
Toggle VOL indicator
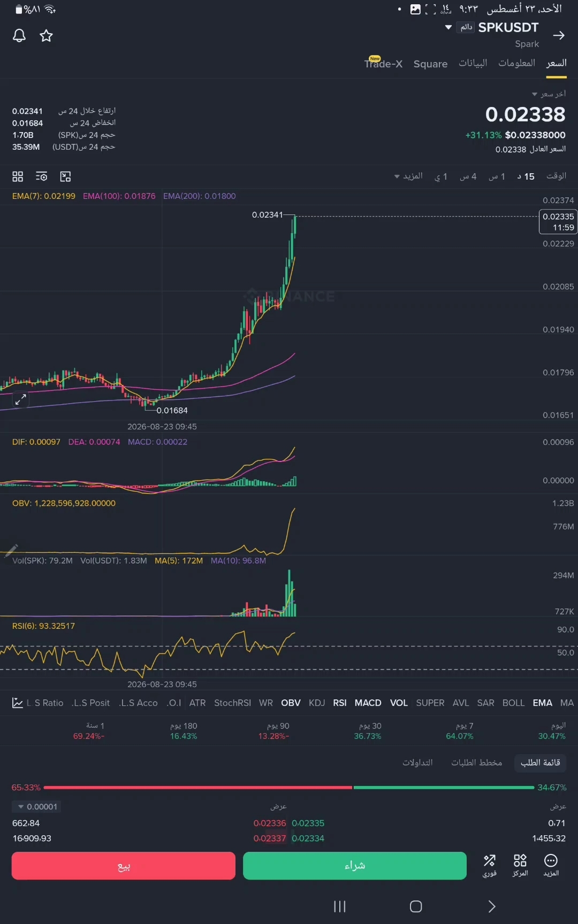pos(399,703)
